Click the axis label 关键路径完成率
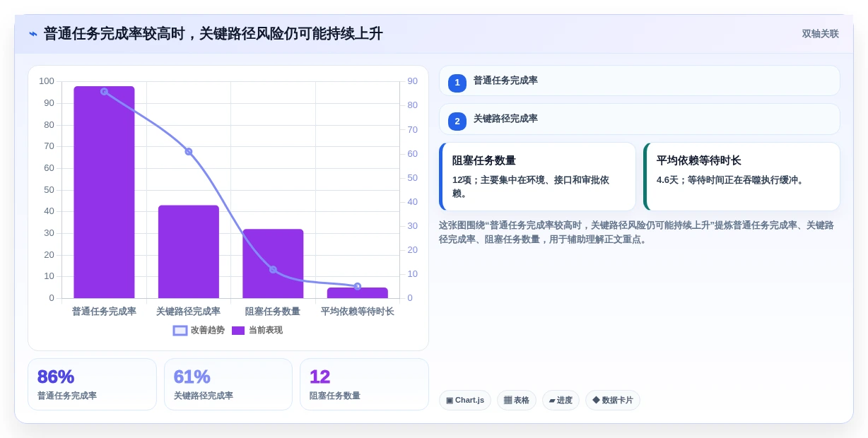Screen dimensions: 868x438 (x=189, y=312)
